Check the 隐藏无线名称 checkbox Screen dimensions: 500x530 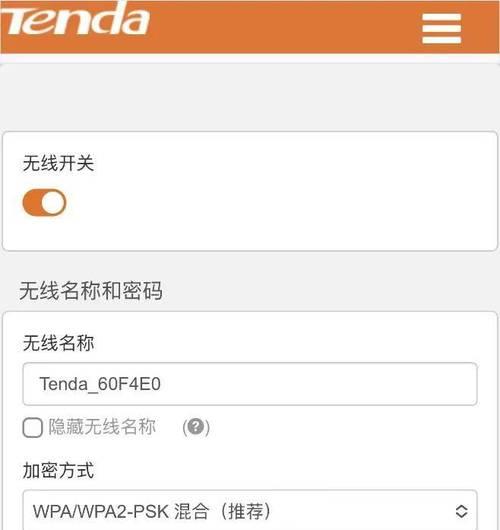[x=32, y=427]
